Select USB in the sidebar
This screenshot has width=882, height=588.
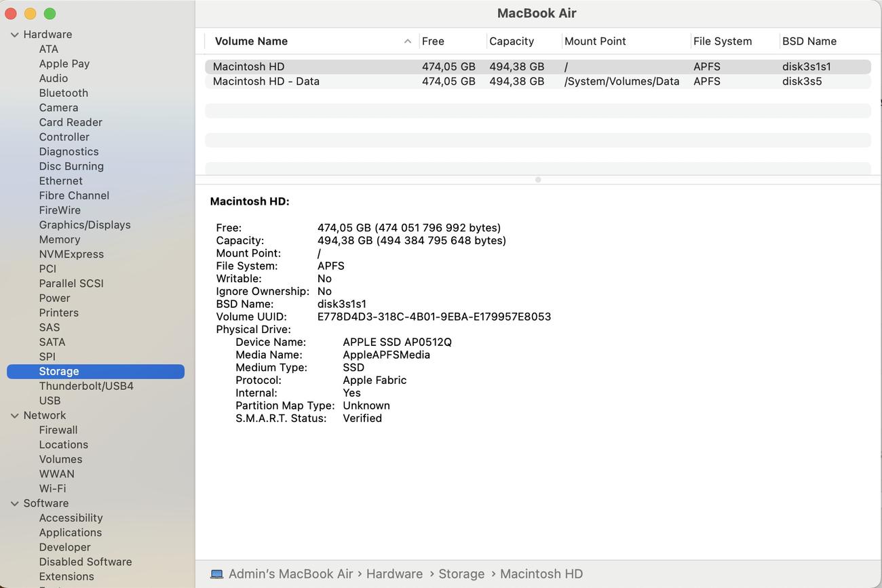(50, 401)
